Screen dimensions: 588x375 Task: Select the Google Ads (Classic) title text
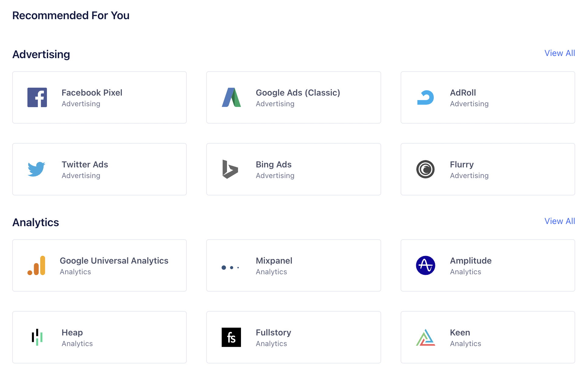pos(298,93)
